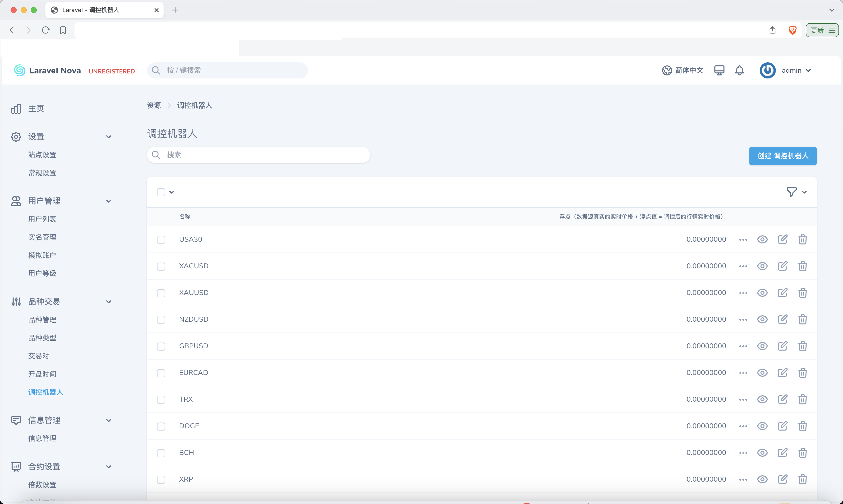This screenshot has height=504, width=843.
Task: Check the XAGUSD row checkbox
Action: pos(161,266)
